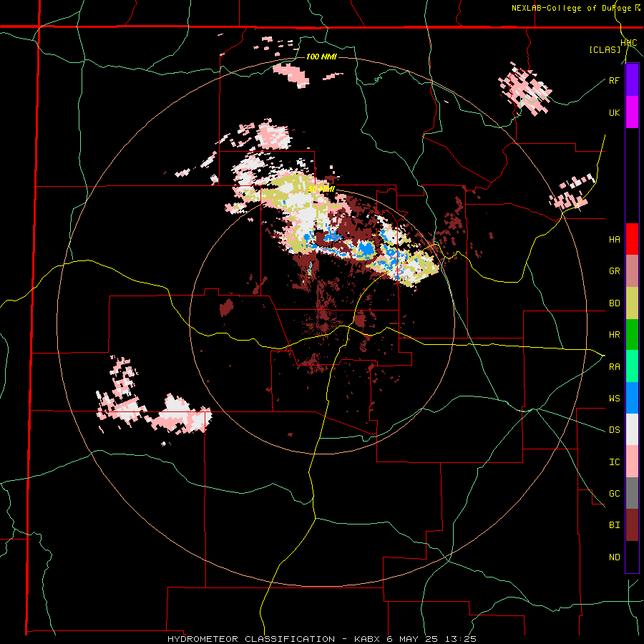Screen dimensions: 644x644
Task: Click the HYDROMETEOR CLASSIFICATION title text
Action: (x=251, y=639)
